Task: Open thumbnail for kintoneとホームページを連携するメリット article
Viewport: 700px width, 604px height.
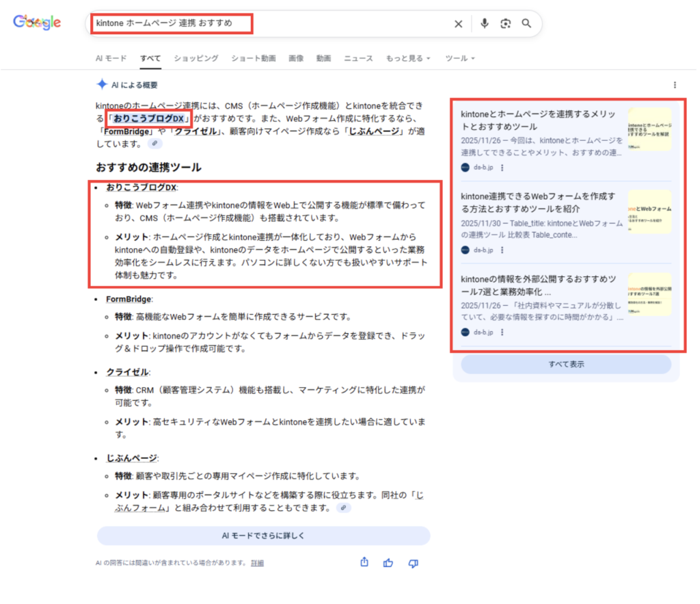Action: (x=649, y=129)
